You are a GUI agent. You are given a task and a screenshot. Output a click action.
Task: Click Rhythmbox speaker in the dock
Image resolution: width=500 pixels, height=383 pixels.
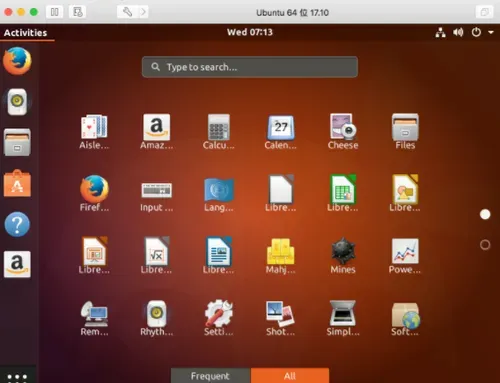[x=17, y=102]
